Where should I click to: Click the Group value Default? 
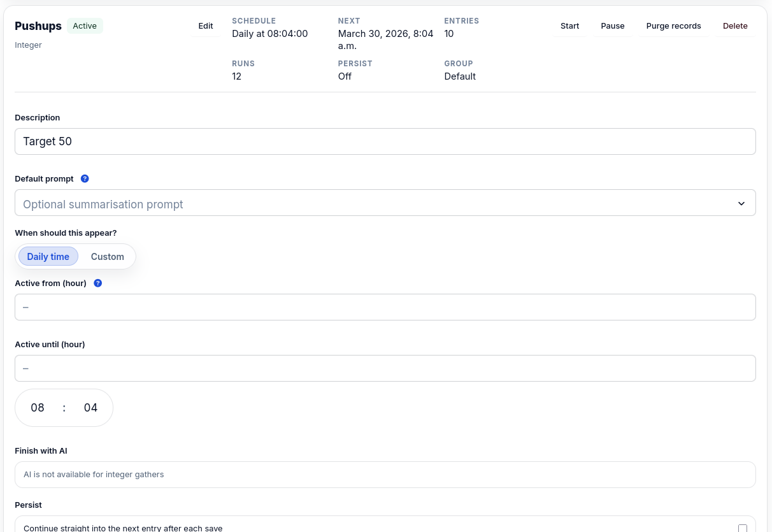point(460,76)
